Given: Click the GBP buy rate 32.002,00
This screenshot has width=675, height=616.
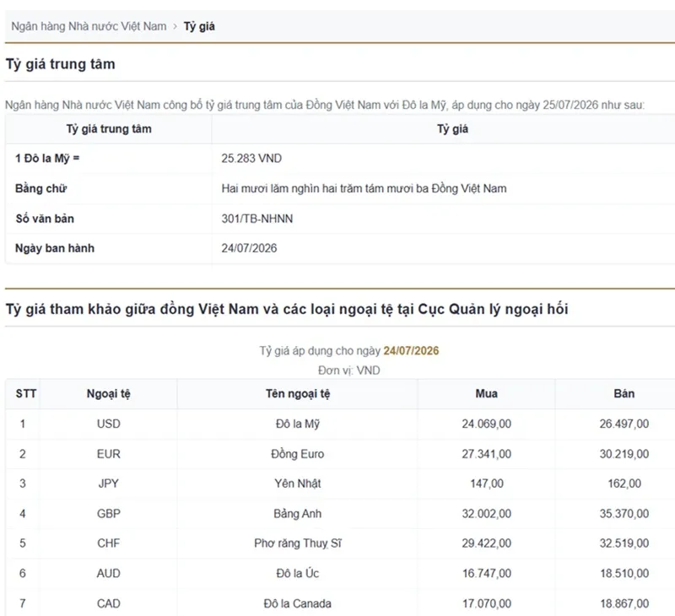Looking at the screenshot, I should (x=487, y=514).
